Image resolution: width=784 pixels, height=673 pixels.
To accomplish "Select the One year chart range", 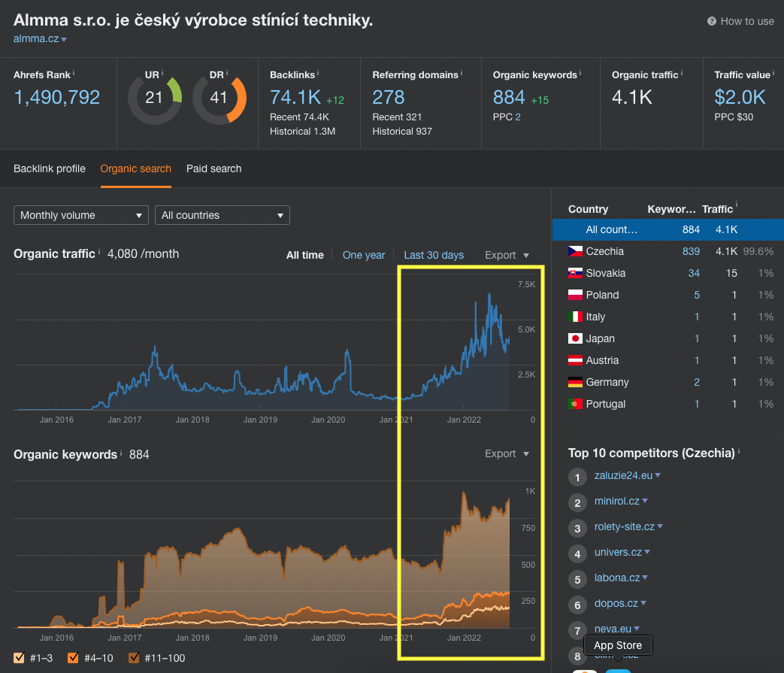I will tap(364, 255).
